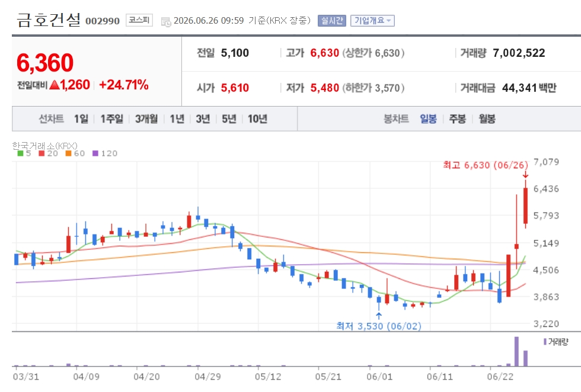Screen dimensions: 581x392
Task: Click the 실시간 real-time button
Action: point(331,20)
